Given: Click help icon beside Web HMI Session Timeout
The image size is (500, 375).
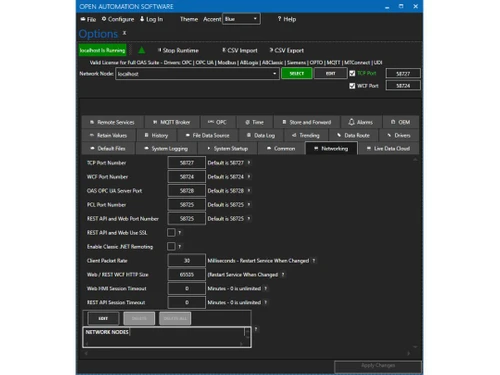Looking at the screenshot, I should pyautogui.click(x=266, y=289).
